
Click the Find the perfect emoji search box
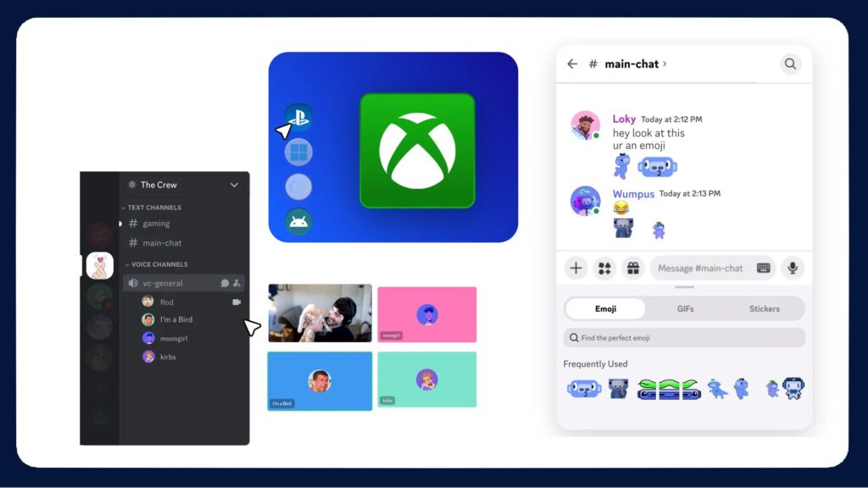pos(684,337)
